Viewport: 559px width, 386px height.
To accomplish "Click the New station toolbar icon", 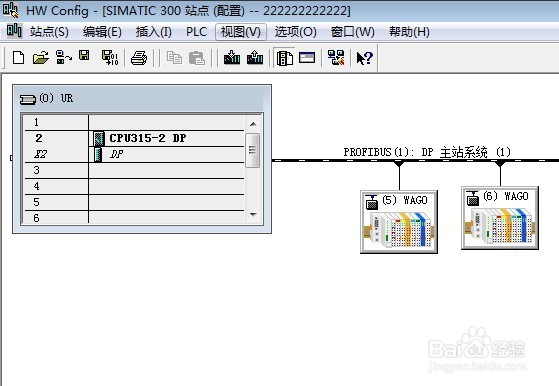I will point(18,58).
